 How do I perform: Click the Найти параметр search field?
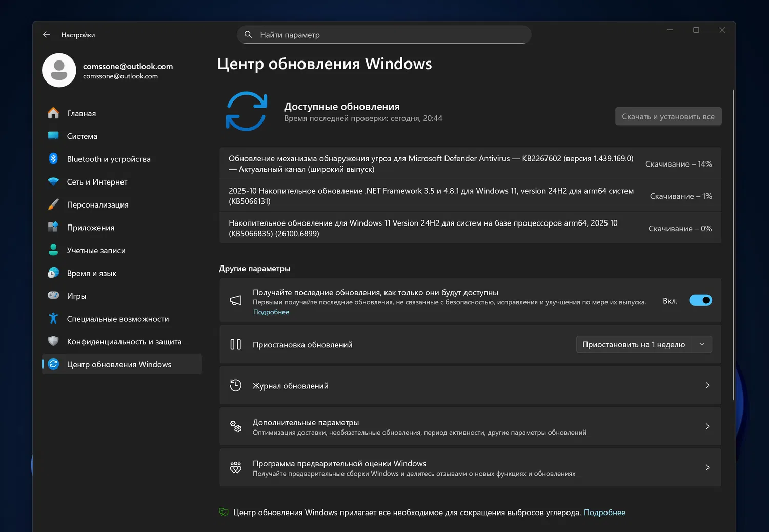pos(384,35)
